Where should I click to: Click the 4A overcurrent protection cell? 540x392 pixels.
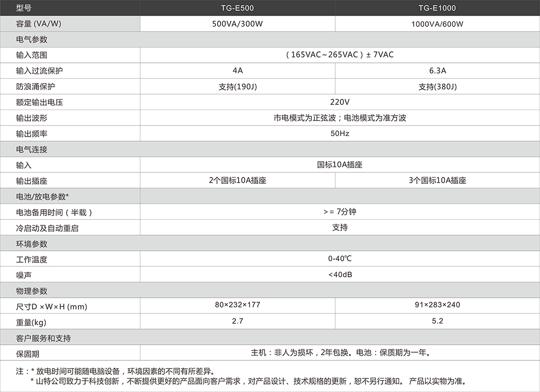point(237,71)
